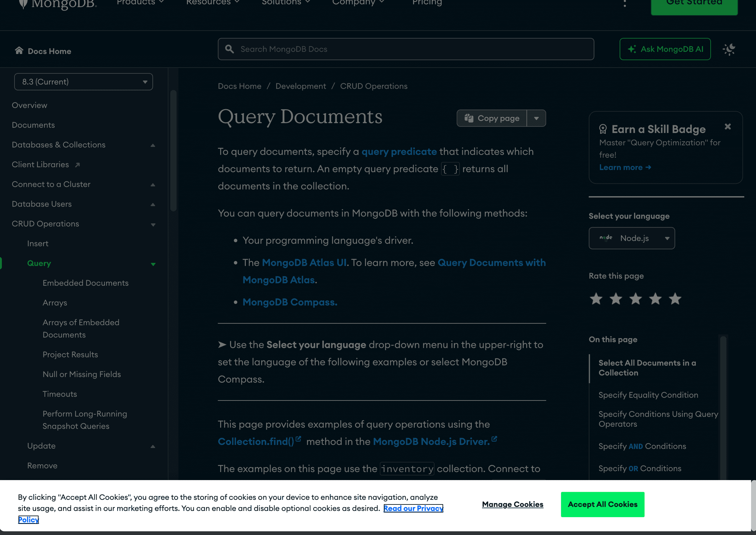Open the Node.js language dropdown
Screen dimensions: 756x535
pos(631,238)
